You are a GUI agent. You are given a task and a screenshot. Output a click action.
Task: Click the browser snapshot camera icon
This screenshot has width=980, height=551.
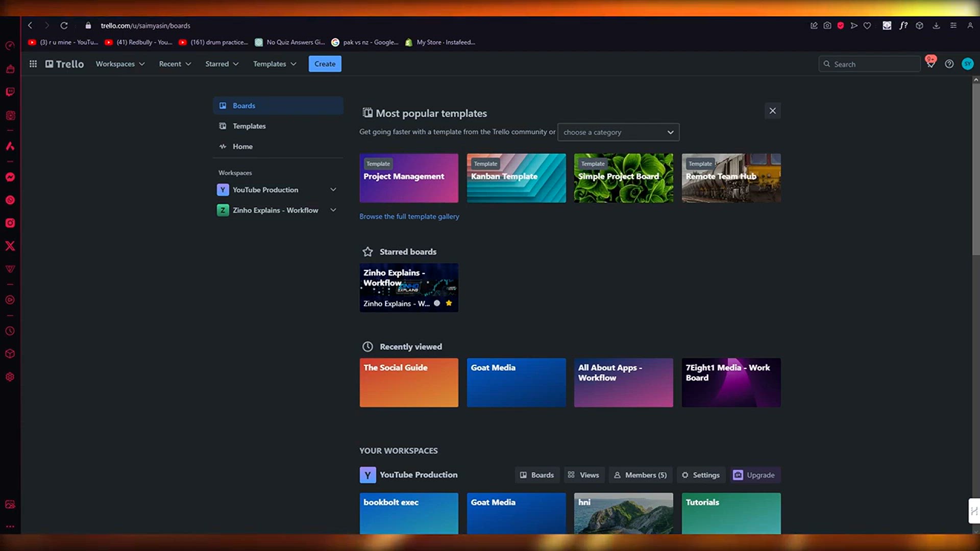click(827, 26)
